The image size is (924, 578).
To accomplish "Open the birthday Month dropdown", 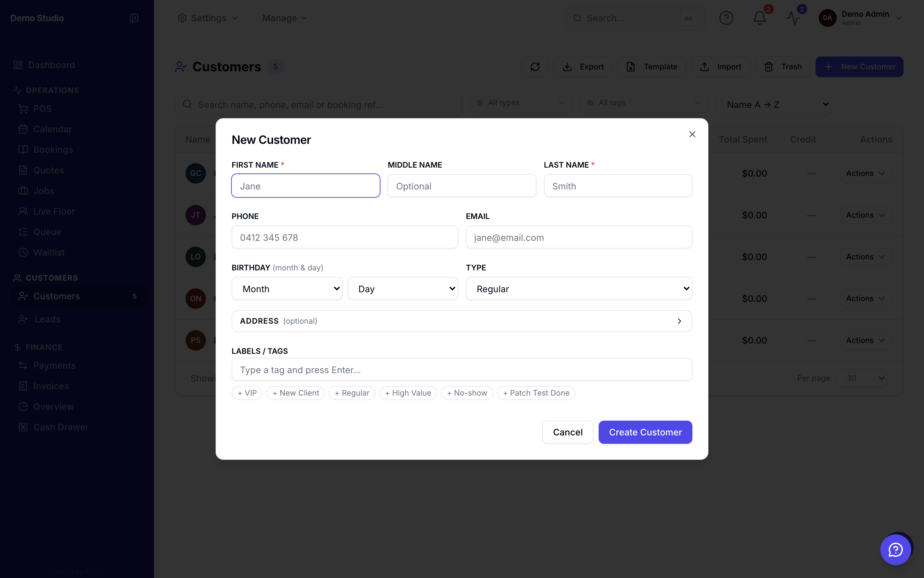I will tap(287, 289).
